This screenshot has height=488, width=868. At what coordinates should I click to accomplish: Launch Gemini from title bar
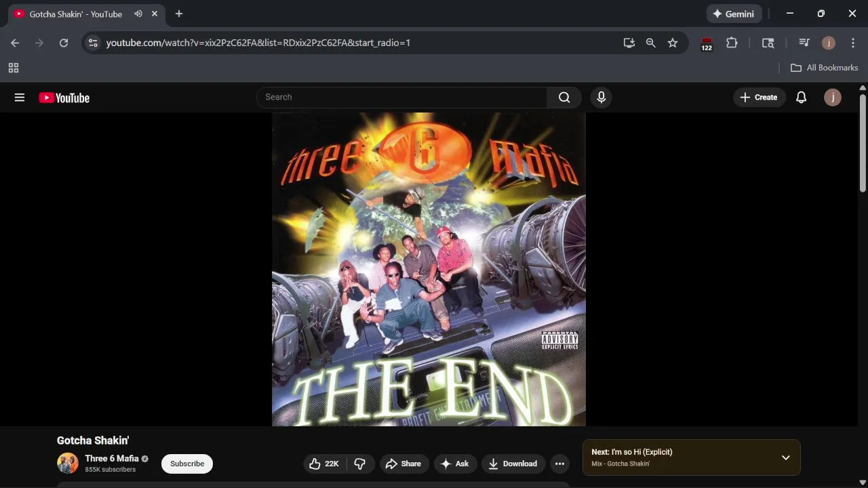tap(734, 14)
